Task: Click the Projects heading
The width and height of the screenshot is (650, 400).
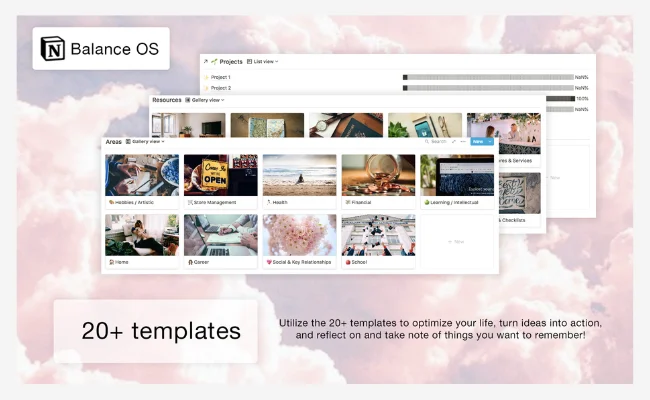Action: point(231,61)
